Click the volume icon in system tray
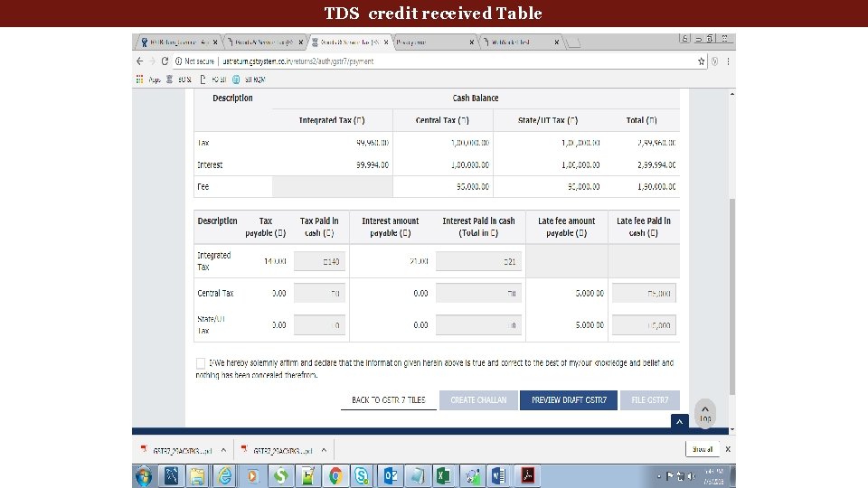The image size is (868, 488). [x=692, y=476]
